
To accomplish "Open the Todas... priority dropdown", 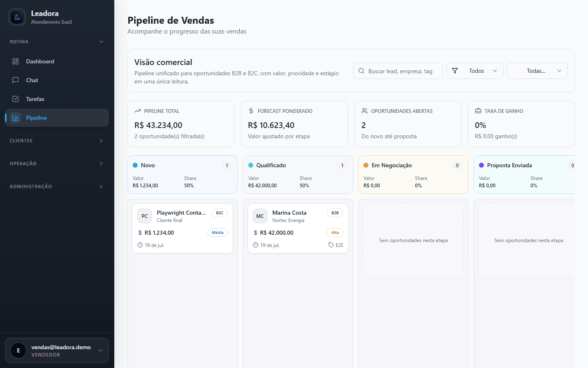I will point(537,71).
